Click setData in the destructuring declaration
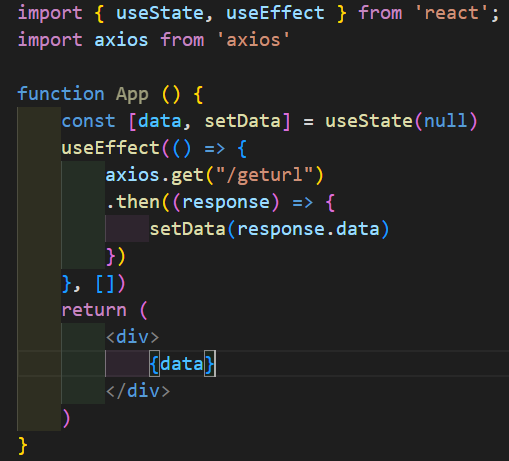This screenshot has width=509, height=461. 243,121
